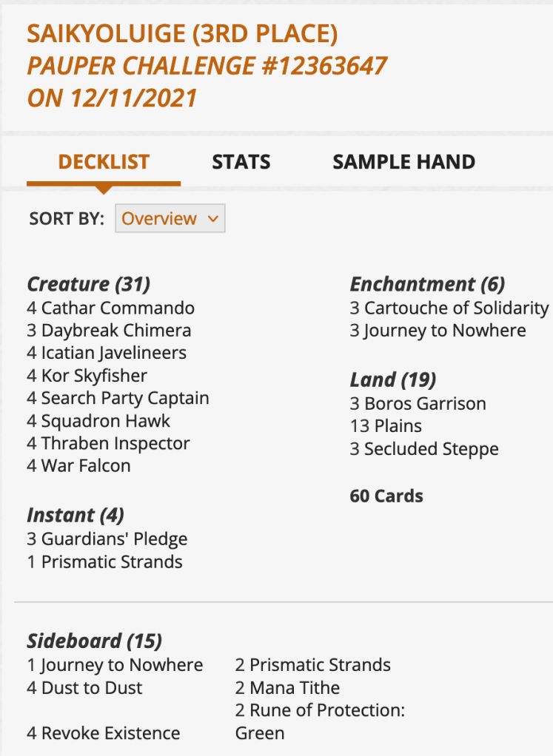This screenshot has height=756, width=553.
Task: View the Dust to Dust sideboard card
Action: pos(92,688)
